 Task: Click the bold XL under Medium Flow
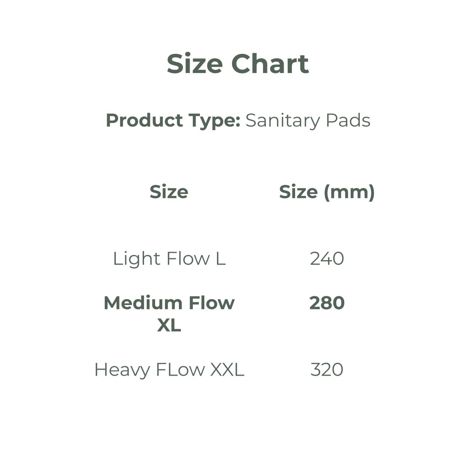(169, 325)
